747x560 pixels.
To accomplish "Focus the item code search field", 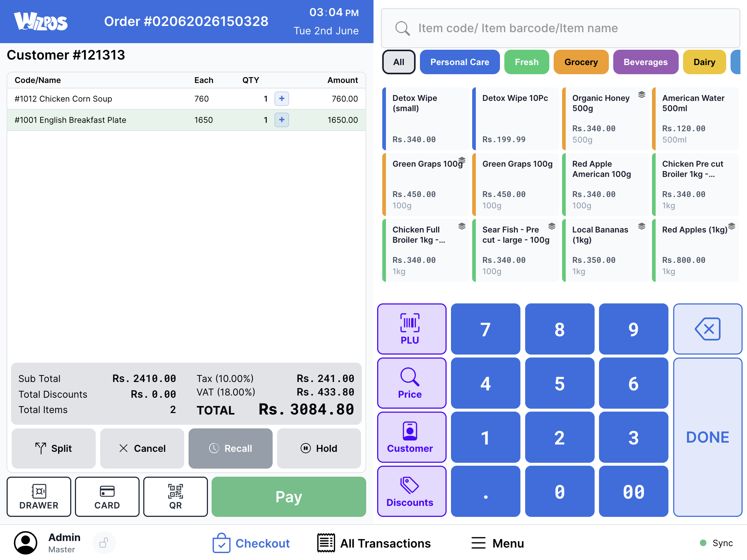I will [561, 28].
